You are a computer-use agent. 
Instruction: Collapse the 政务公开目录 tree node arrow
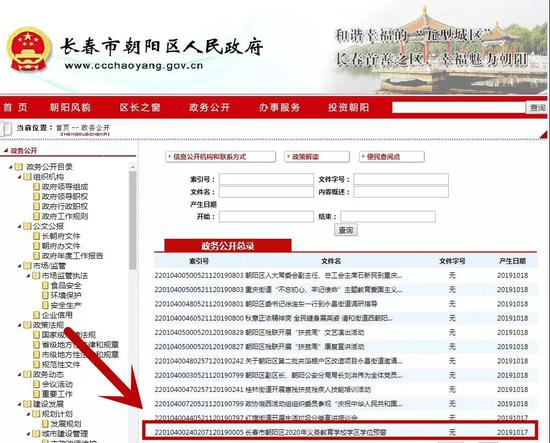[x=11, y=167]
